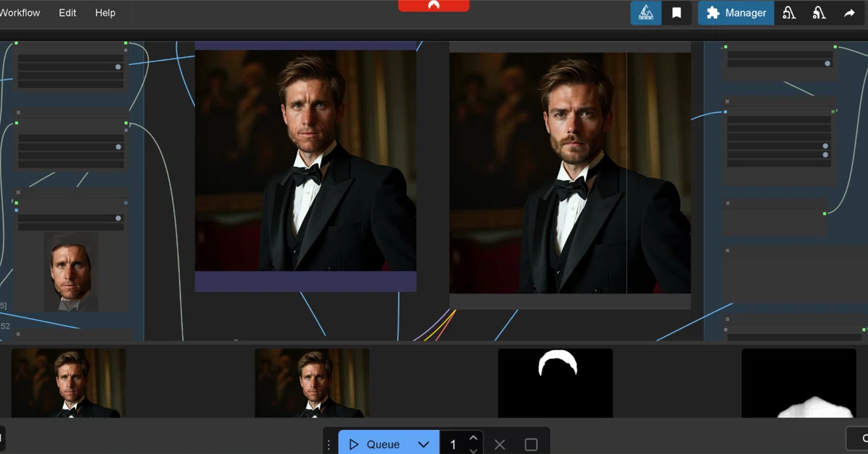Cancel the current run with X icon

tap(500, 445)
